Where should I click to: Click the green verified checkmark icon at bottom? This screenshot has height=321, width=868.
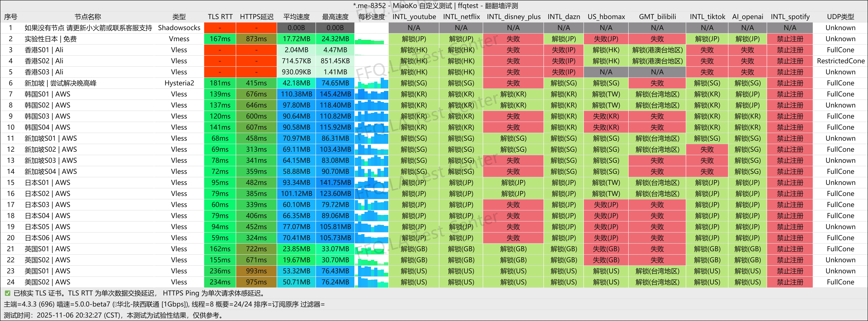tap(7, 293)
